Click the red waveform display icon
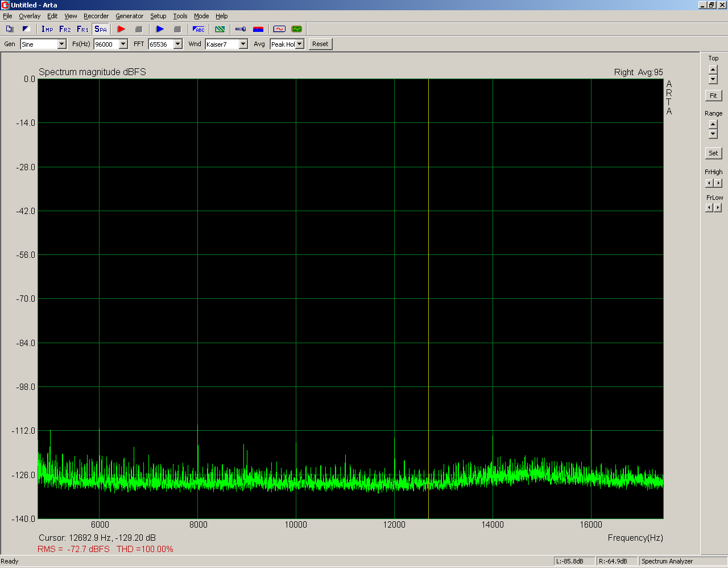Screen dimensions: 728x568 279,29
